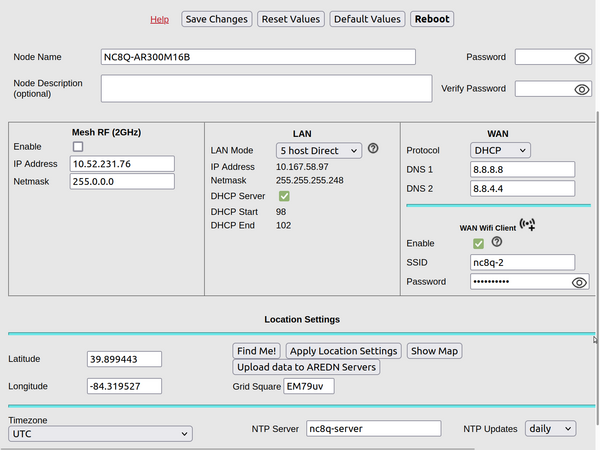Edit the Grid Square field
The width and height of the screenshot is (600, 450).
pyautogui.click(x=309, y=386)
